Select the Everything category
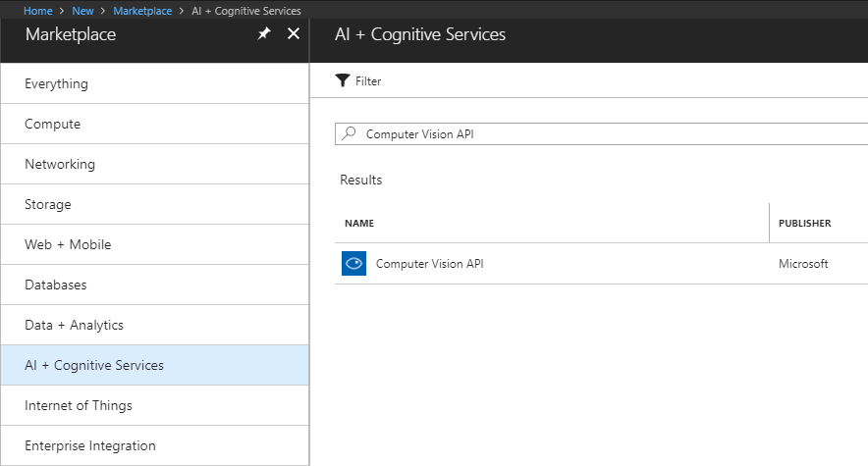The image size is (868, 466). click(x=56, y=84)
